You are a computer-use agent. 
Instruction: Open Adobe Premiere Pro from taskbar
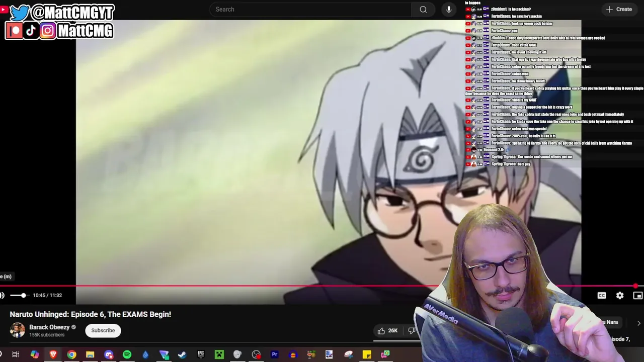275,354
